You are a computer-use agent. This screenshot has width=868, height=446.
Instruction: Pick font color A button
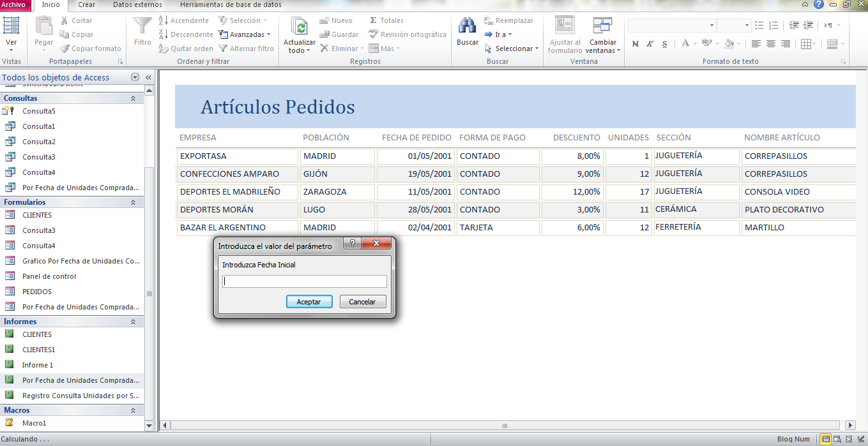point(685,44)
